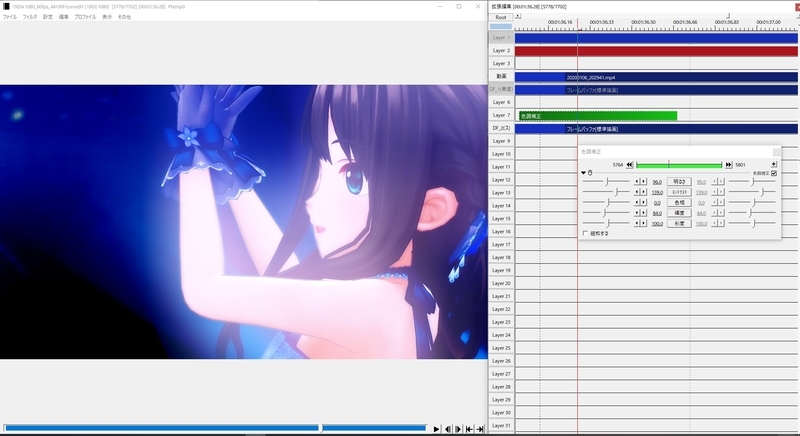Image resolution: width=800 pixels, height=436 pixels.
Task: Decrease left 色相 value with left arrow
Action: (x=637, y=202)
